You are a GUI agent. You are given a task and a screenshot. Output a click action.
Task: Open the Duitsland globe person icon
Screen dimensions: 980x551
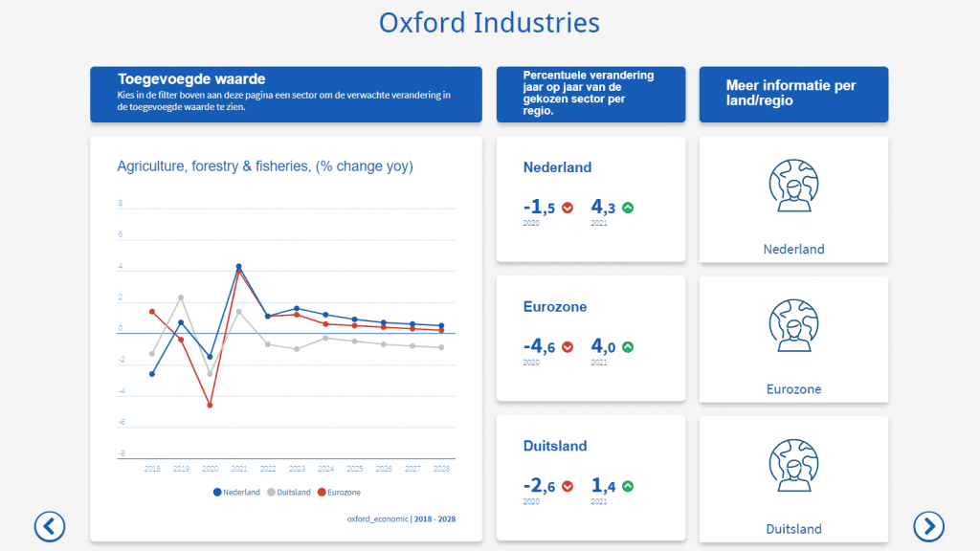point(793,466)
